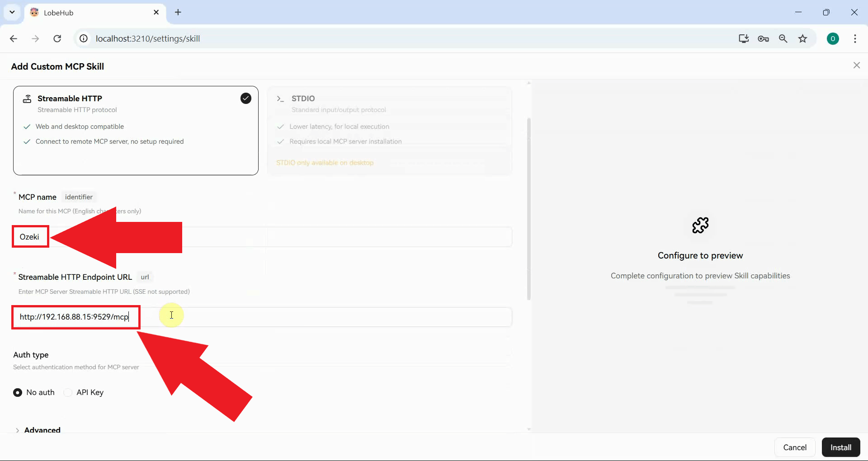Close the Add Custom MCP Skill dialog
Screen dimensions: 868x461
[x=857, y=66]
